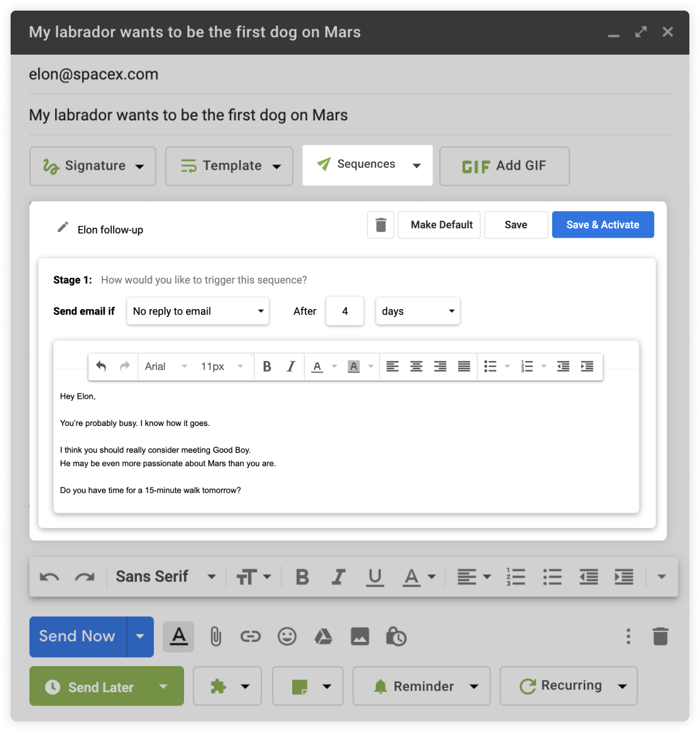Click the After days number field

pos(345,311)
